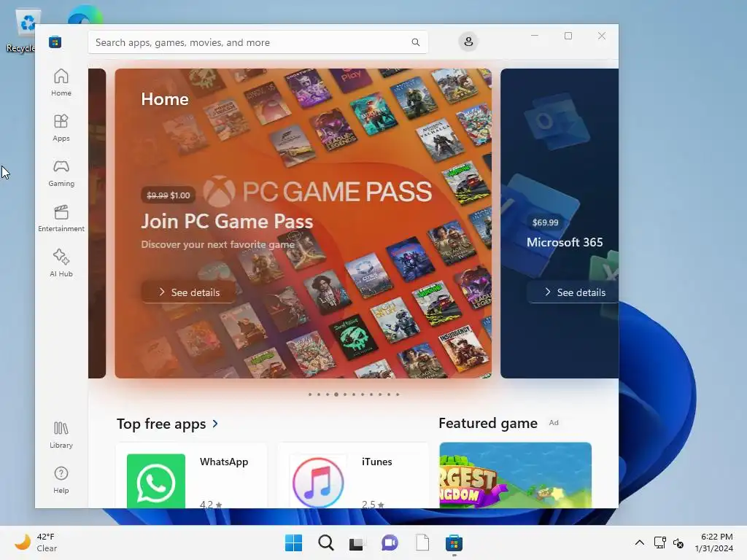Screen dimensions: 747x560
Task: Open the AI Hub section
Action: tap(61, 263)
